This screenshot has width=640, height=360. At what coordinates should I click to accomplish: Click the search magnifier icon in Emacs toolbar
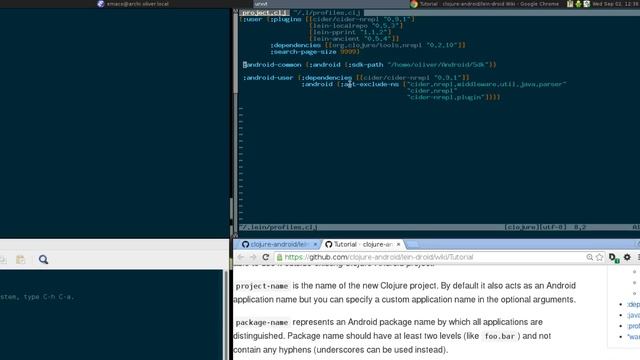pyautogui.click(x=43, y=260)
